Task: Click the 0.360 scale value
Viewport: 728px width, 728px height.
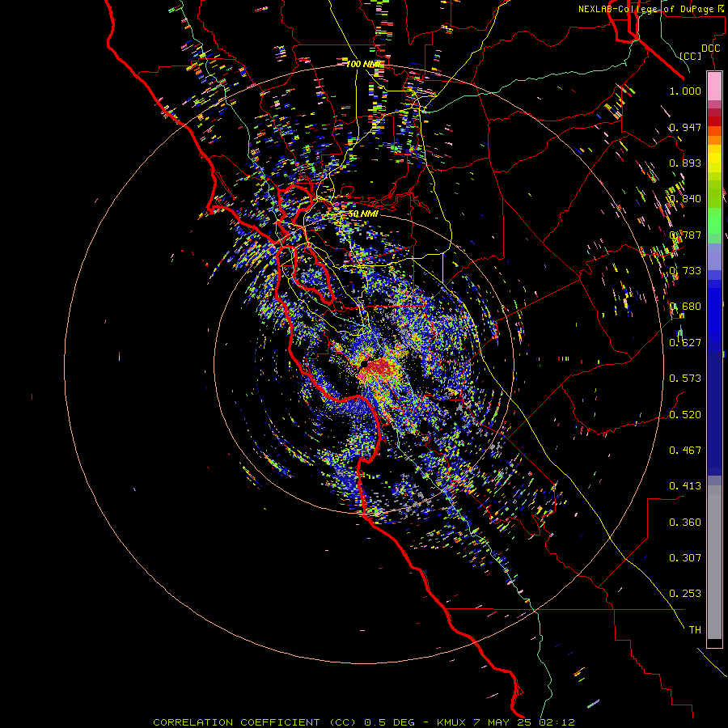Action: tap(685, 523)
